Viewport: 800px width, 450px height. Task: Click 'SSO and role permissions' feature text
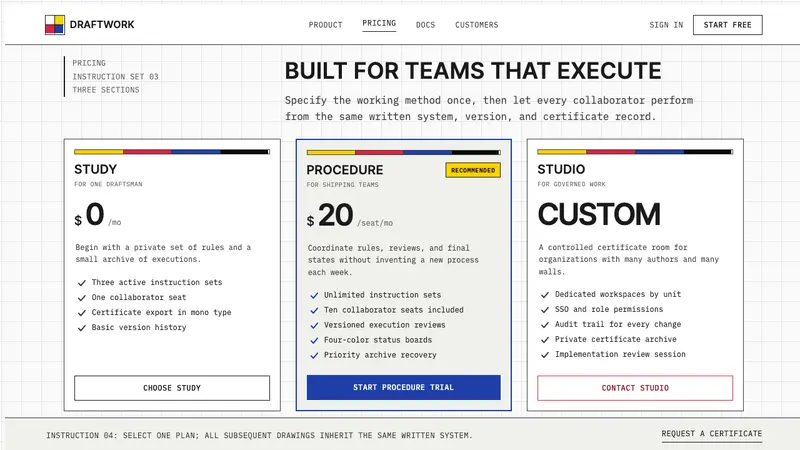pos(609,310)
